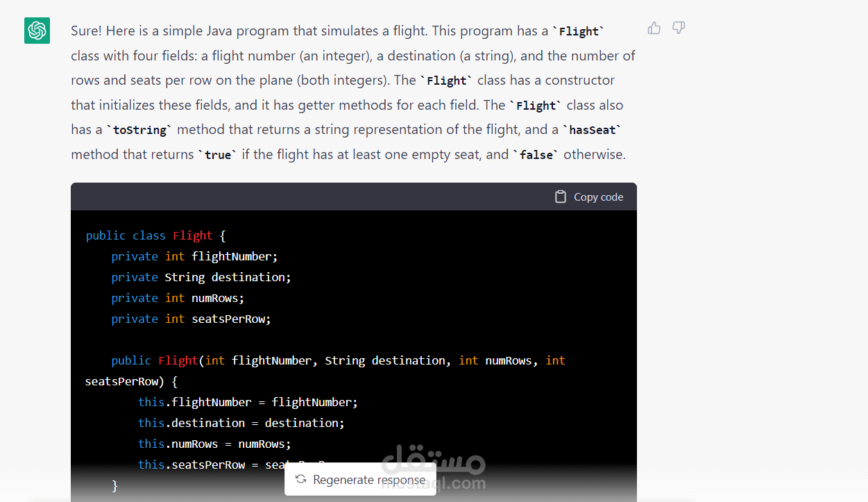Click the thumbs up feedback icon
The height and width of the screenshot is (502, 868).
(654, 28)
